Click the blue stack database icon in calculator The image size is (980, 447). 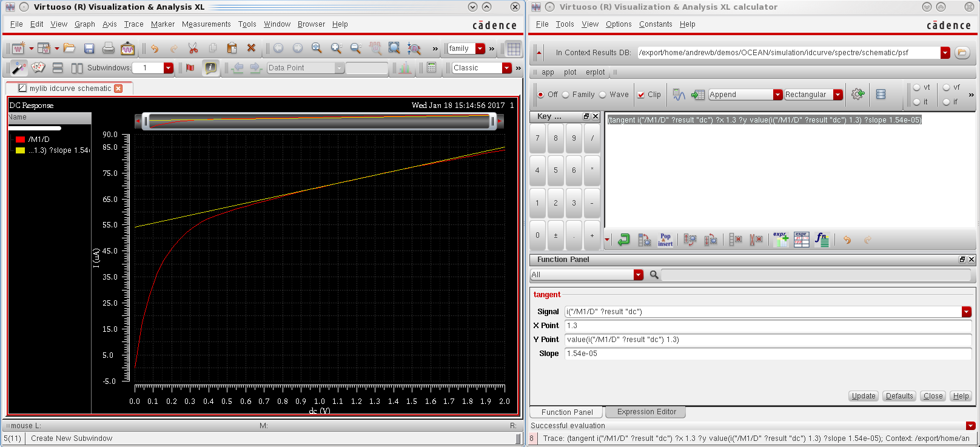(x=881, y=94)
